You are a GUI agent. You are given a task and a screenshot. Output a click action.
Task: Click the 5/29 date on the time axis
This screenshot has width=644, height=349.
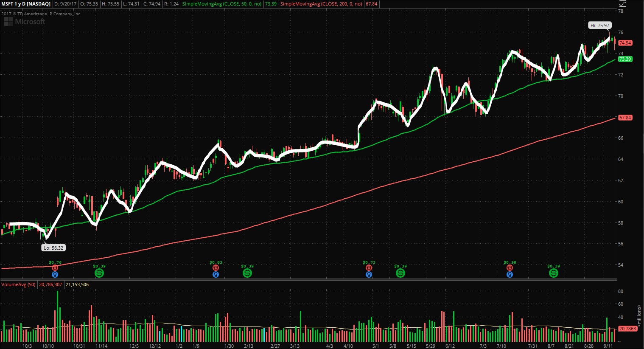click(431, 346)
